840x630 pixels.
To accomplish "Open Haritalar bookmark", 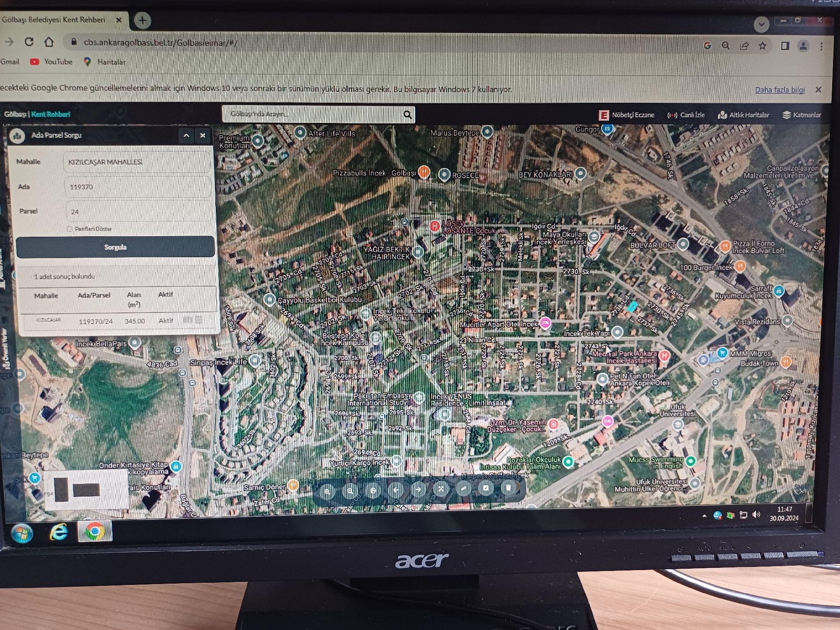I will 105,62.
